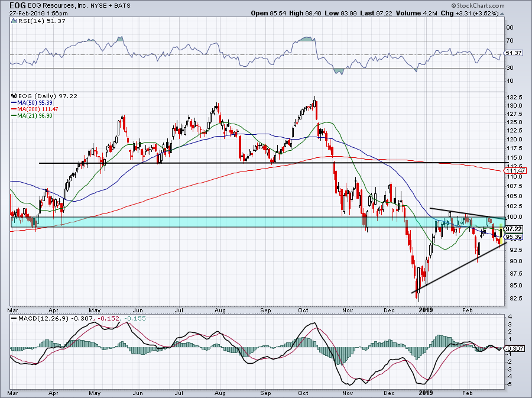
Task: Click the 95.39 blue price tag on axis
Action: tap(514, 237)
